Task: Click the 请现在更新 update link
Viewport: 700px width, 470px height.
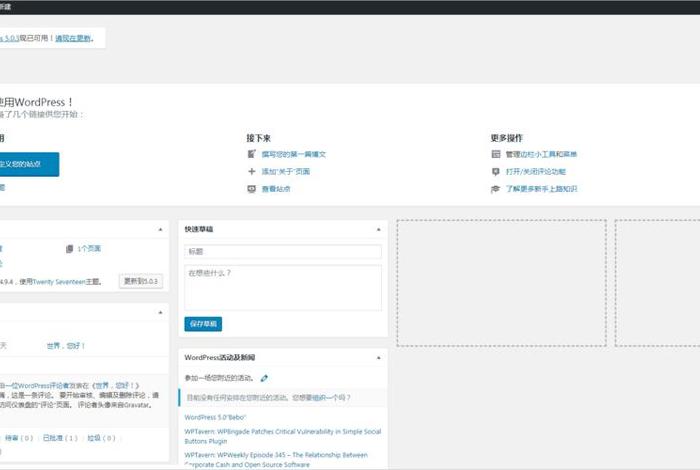Action: click(x=73, y=38)
